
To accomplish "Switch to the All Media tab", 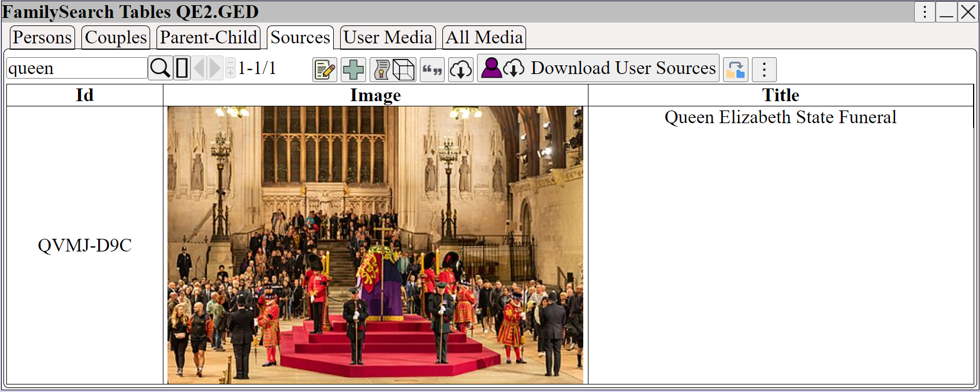I will tap(484, 38).
